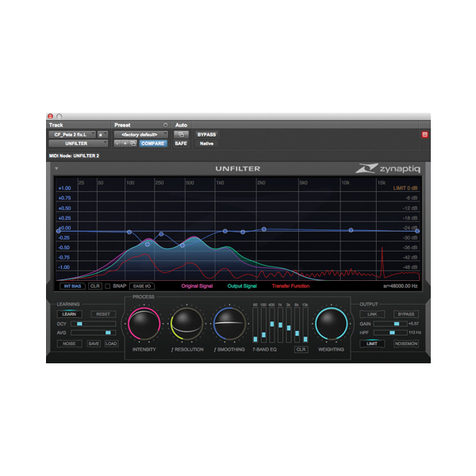Toggle the LEARN button
This screenshot has width=476, height=476.
coord(69,314)
